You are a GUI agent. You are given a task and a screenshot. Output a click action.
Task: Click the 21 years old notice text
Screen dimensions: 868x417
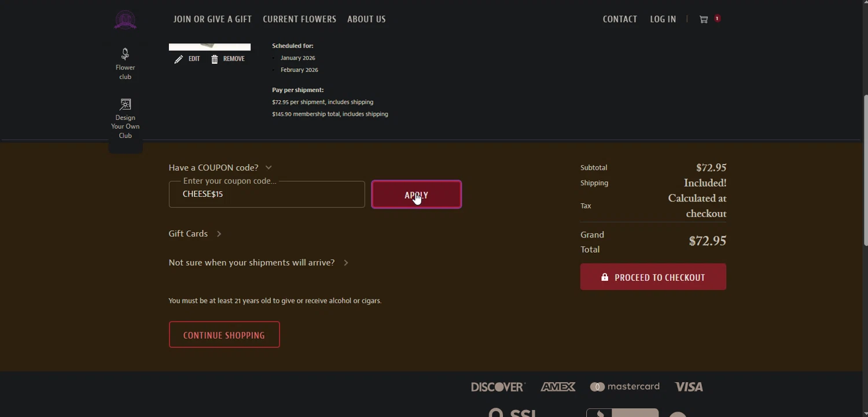pyautogui.click(x=275, y=301)
